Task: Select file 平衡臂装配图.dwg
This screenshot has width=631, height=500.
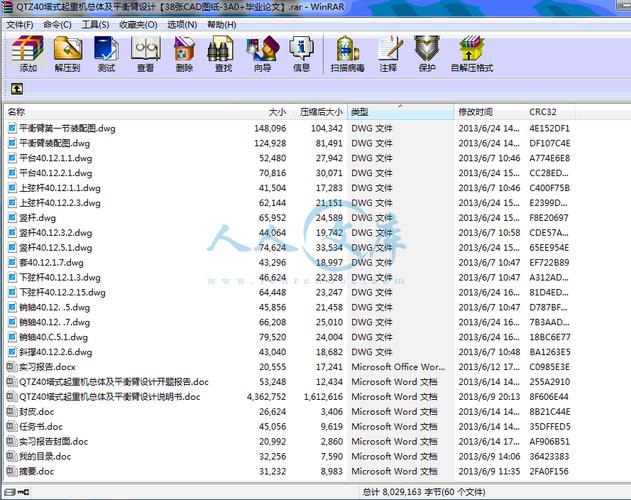Action: tap(54, 143)
